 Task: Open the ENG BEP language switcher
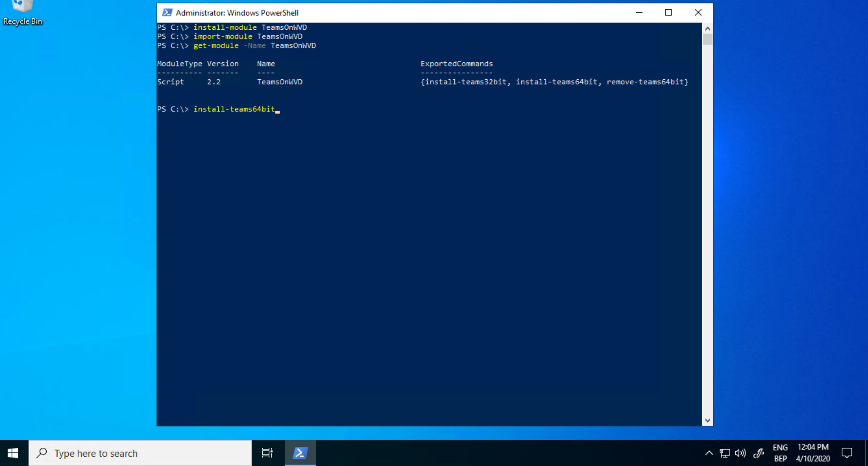[x=781, y=453]
